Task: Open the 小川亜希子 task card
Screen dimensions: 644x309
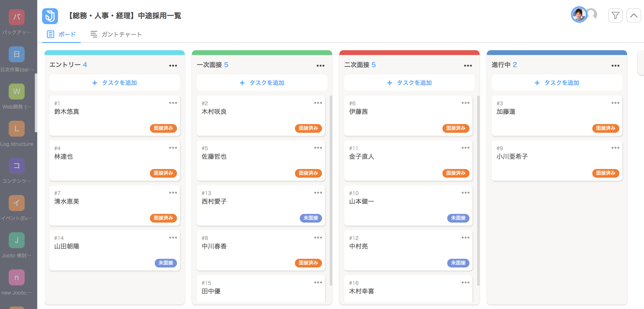Action: click(x=557, y=161)
